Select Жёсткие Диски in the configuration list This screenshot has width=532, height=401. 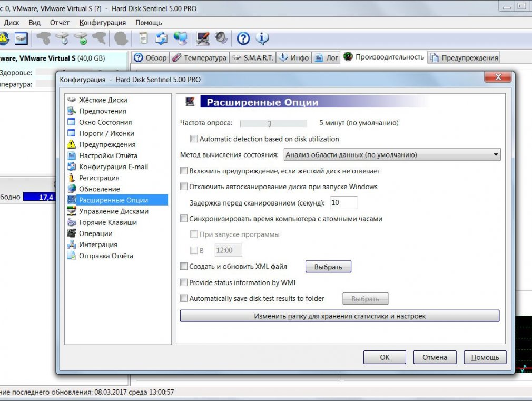pyautogui.click(x=103, y=100)
